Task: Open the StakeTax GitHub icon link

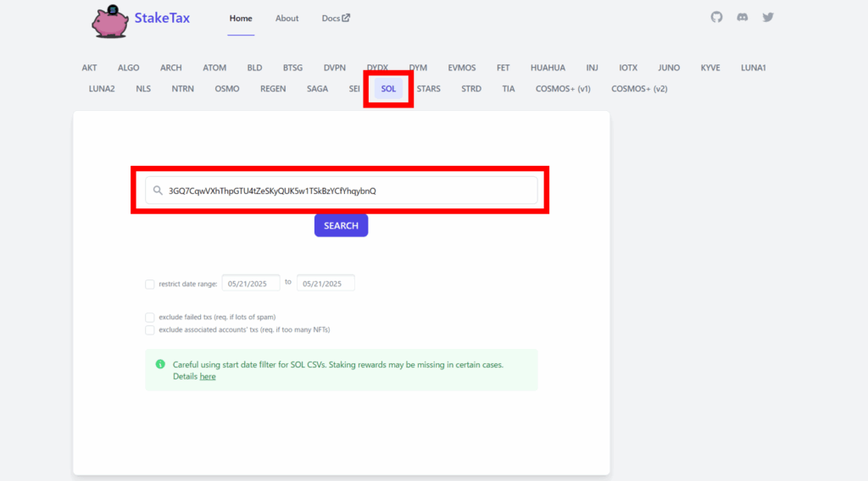Action: (716, 17)
